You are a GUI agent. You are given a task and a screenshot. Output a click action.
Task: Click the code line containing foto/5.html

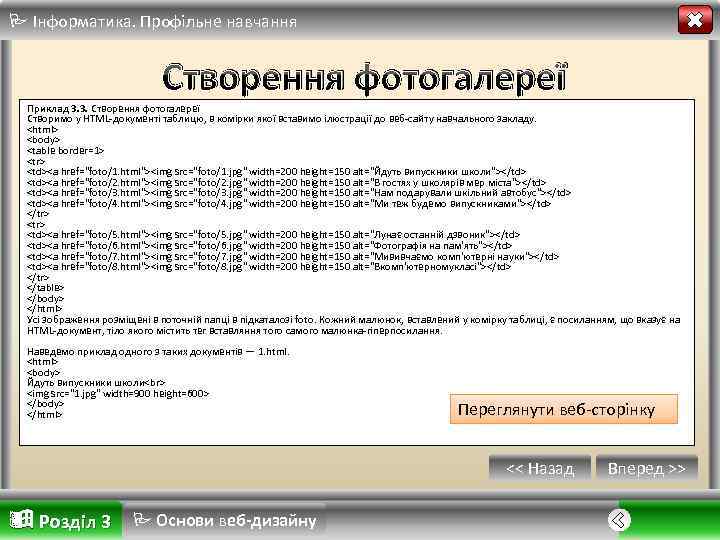(x=273, y=235)
